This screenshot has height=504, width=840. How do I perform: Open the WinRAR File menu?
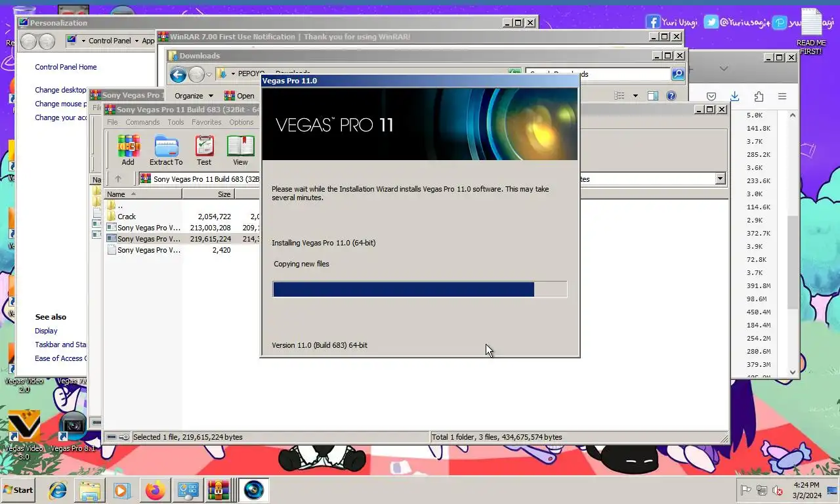[x=112, y=122]
